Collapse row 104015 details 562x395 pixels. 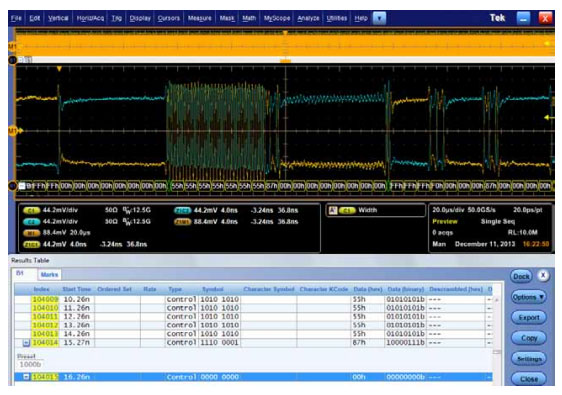pos(26,377)
